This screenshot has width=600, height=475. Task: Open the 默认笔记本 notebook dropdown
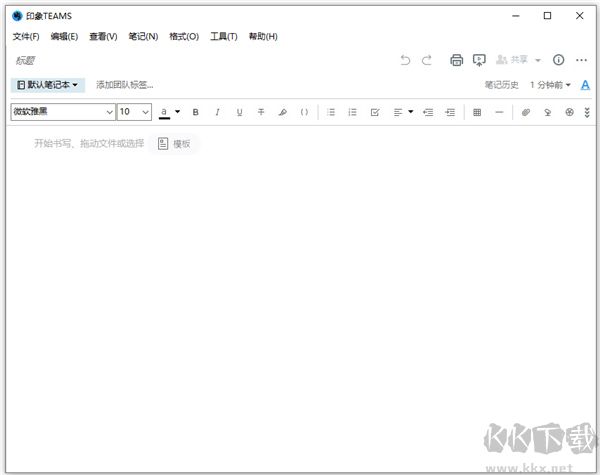pos(48,85)
